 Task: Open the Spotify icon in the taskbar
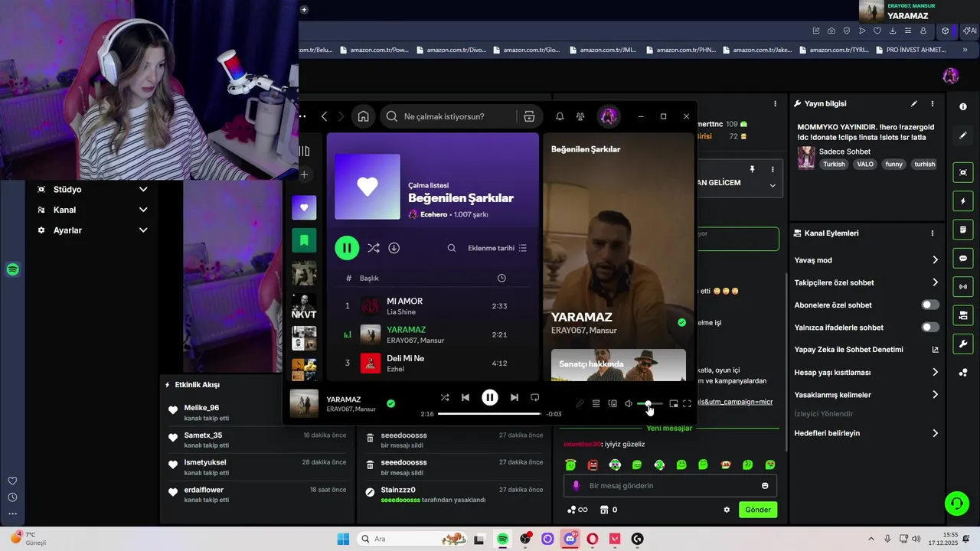pos(502,539)
